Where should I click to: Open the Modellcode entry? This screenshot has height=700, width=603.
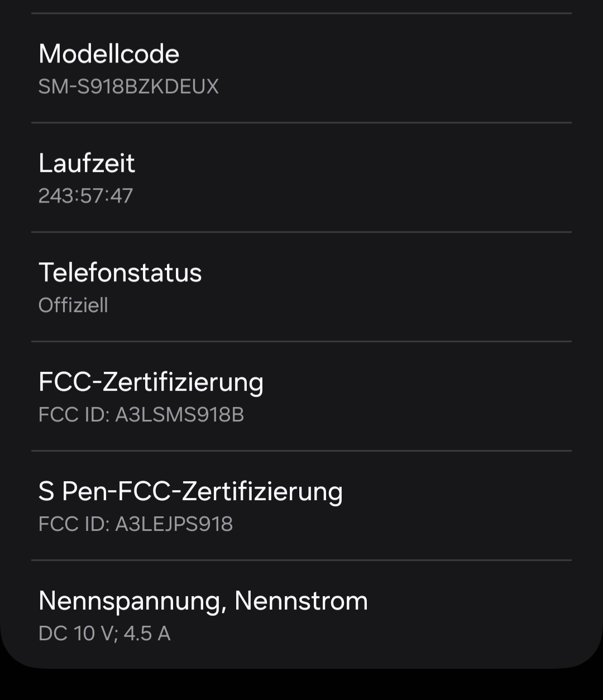[301, 68]
